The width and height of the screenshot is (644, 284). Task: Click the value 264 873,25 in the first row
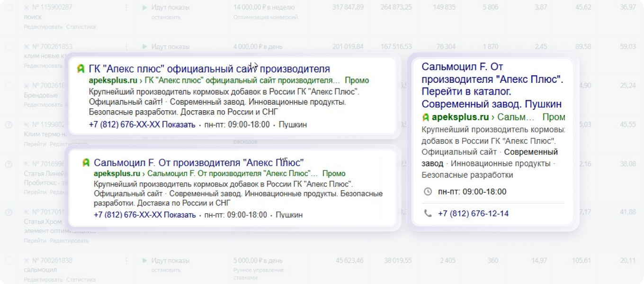pyautogui.click(x=396, y=8)
